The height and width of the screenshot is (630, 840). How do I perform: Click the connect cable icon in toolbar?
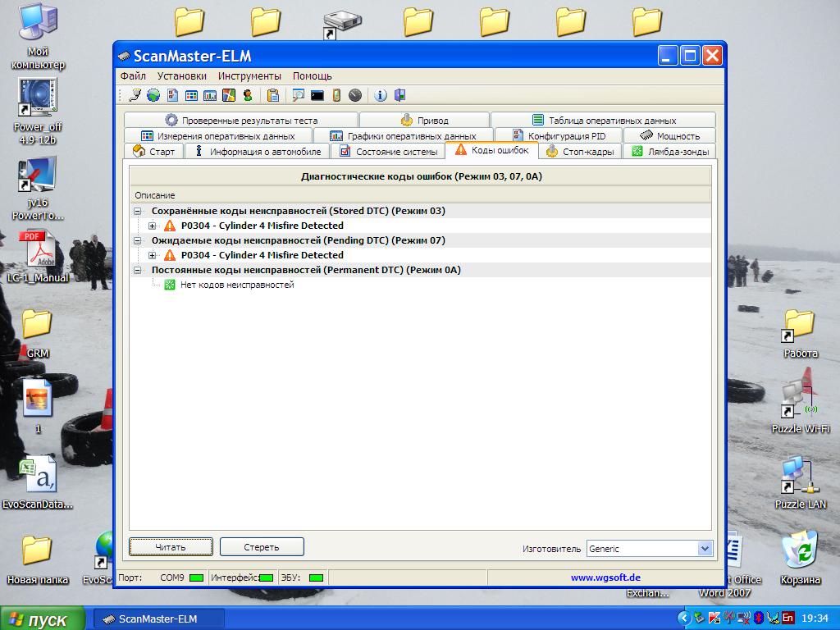[x=136, y=95]
